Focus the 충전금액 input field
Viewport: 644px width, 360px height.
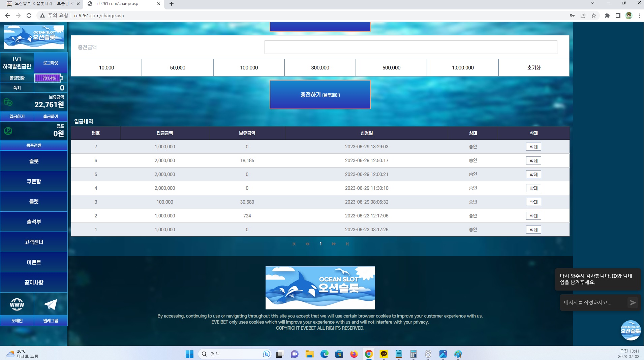pyautogui.click(x=410, y=47)
